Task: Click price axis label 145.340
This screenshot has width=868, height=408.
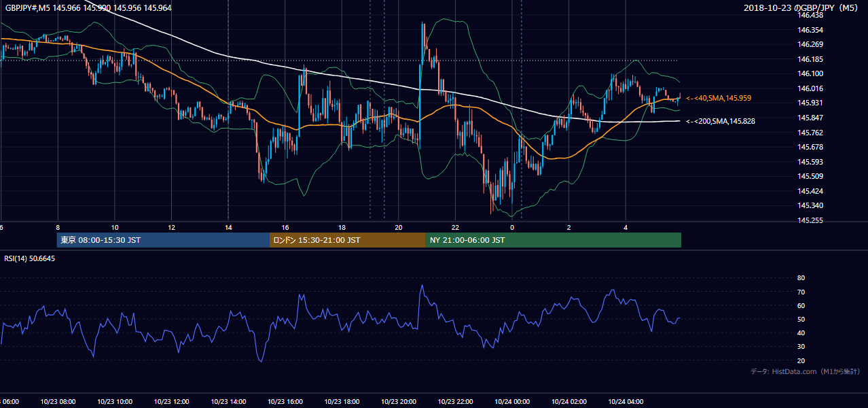Action: (x=811, y=205)
